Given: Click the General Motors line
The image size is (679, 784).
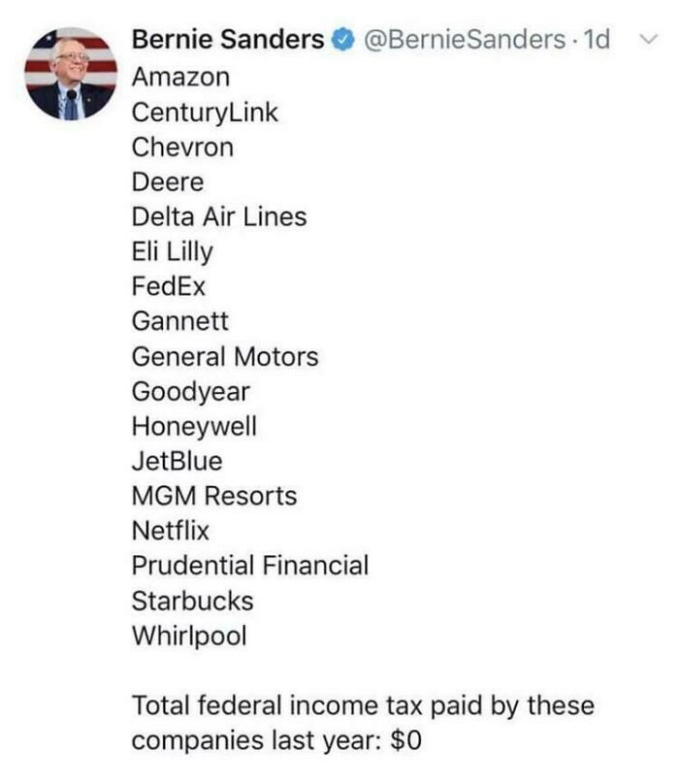Looking at the screenshot, I should point(225,357).
